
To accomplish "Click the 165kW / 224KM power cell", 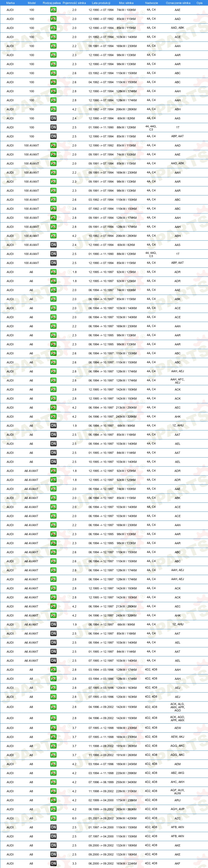I will (x=126, y=864).
